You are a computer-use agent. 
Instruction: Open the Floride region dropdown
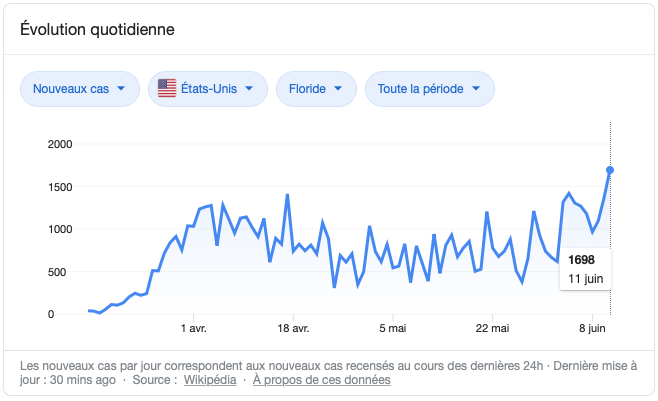coord(316,89)
